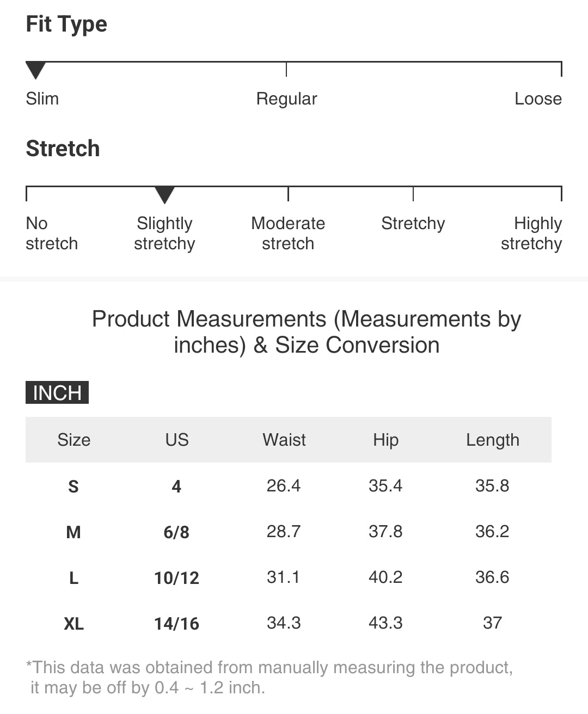Viewport: 588px width, 714px height.
Task: Click the manual measuring disclaimer note
Action: coord(269,678)
